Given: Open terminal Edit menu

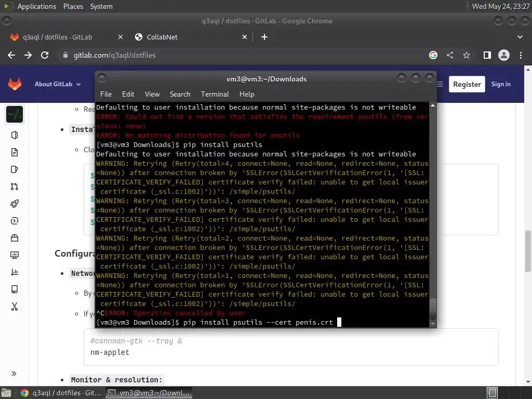Looking at the screenshot, I should tap(128, 95).
